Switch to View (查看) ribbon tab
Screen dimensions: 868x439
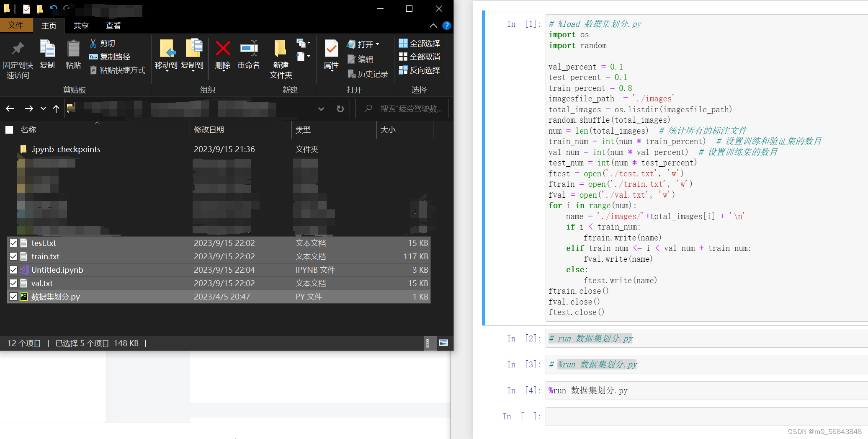click(113, 26)
